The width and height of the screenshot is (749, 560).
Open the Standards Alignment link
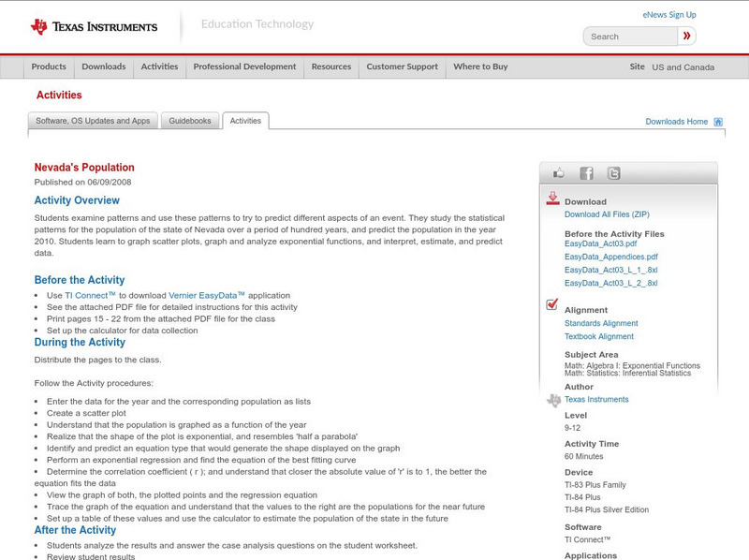click(601, 323)
